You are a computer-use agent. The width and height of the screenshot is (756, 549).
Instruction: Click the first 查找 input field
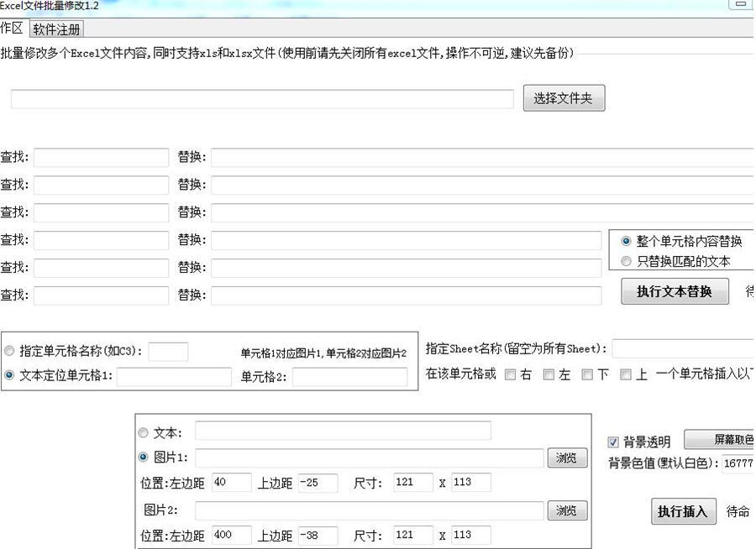tap(102, 158)
